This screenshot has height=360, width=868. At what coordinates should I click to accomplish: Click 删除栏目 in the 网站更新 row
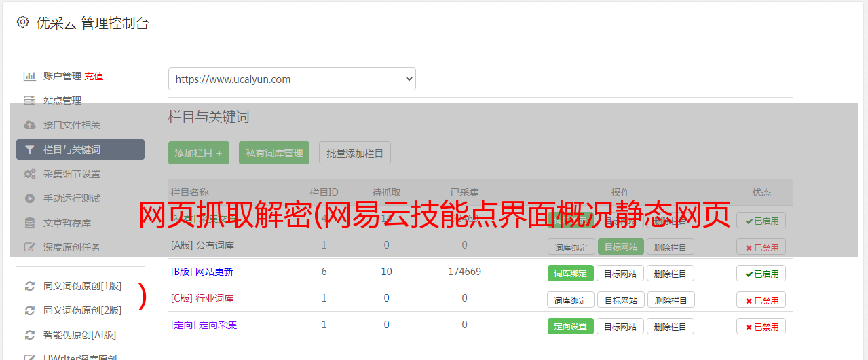[x=671, y=273]
